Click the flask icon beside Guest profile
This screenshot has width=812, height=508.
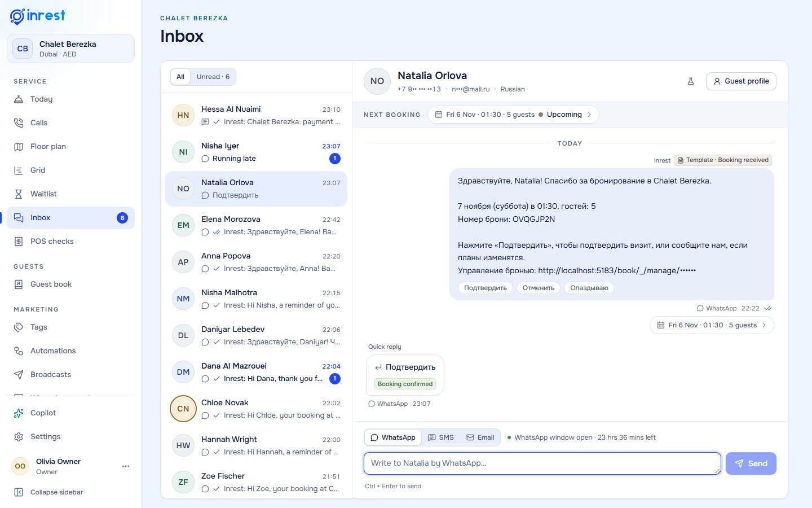click(690, 81)
